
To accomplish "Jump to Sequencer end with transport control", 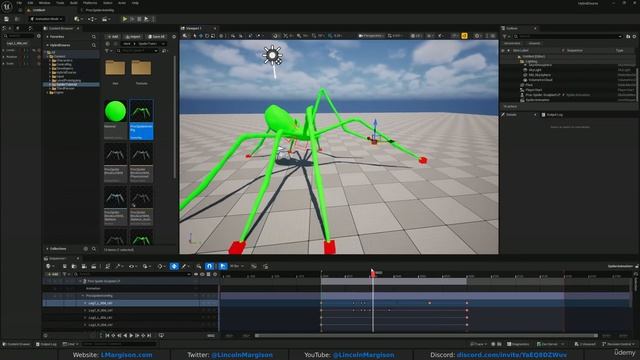I will coord(149,336).
